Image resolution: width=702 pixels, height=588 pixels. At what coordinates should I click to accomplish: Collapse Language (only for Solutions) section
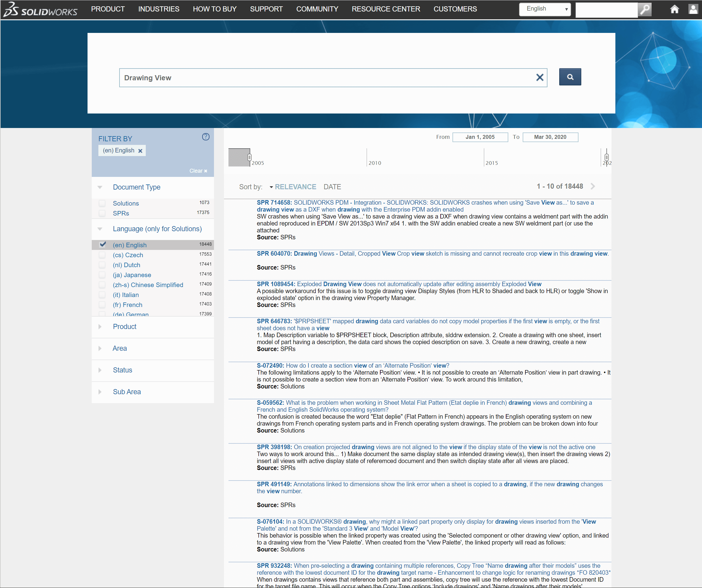[100, 229]
